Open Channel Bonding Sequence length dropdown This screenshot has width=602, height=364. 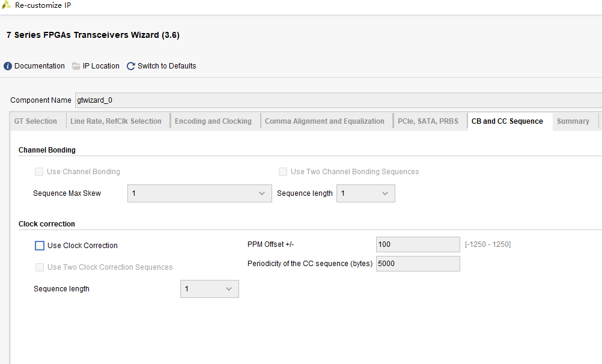pos(366,193)
